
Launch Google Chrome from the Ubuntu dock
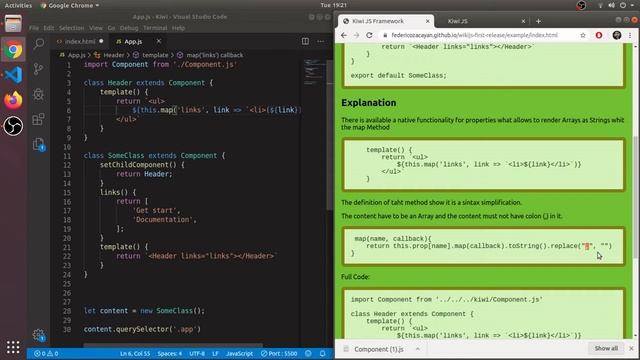pos(13,50)
